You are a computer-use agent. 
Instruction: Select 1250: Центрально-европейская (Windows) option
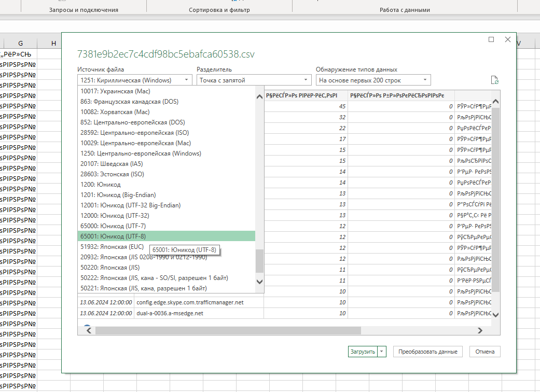166,153
